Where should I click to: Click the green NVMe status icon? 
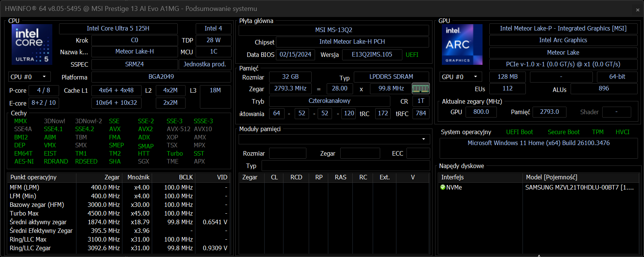(x=443, y=187)
